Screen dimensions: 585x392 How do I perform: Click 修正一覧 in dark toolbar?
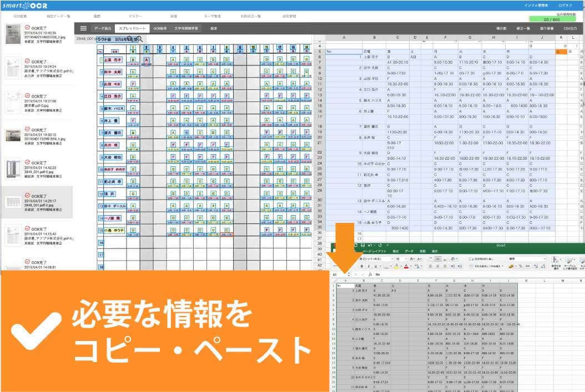(523, 28)
